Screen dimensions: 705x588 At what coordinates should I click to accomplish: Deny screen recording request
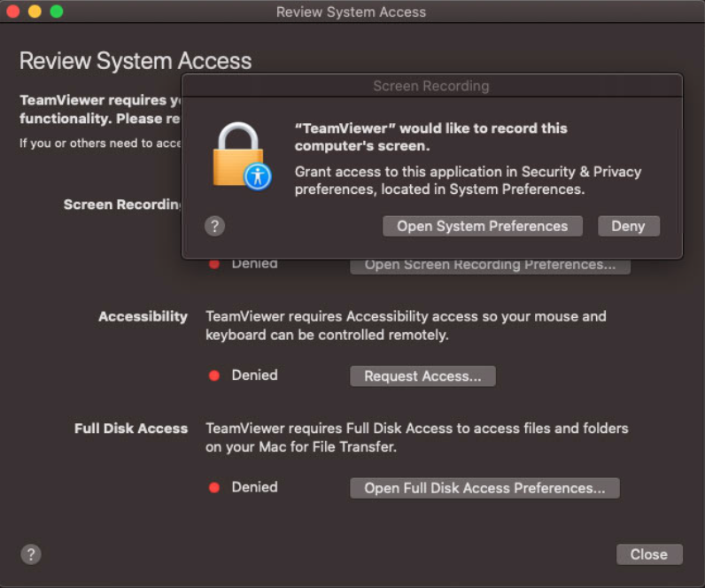(x=629, y=226)
